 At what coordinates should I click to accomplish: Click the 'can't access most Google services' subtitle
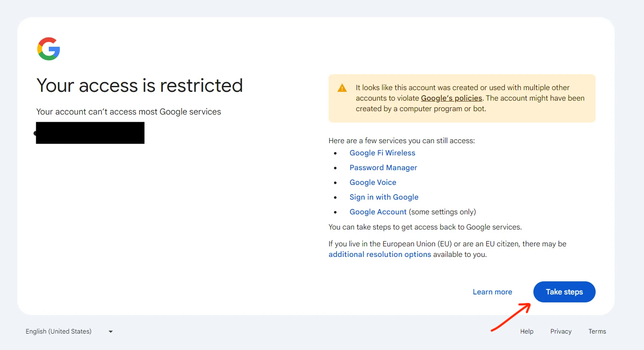pos(128,112)
